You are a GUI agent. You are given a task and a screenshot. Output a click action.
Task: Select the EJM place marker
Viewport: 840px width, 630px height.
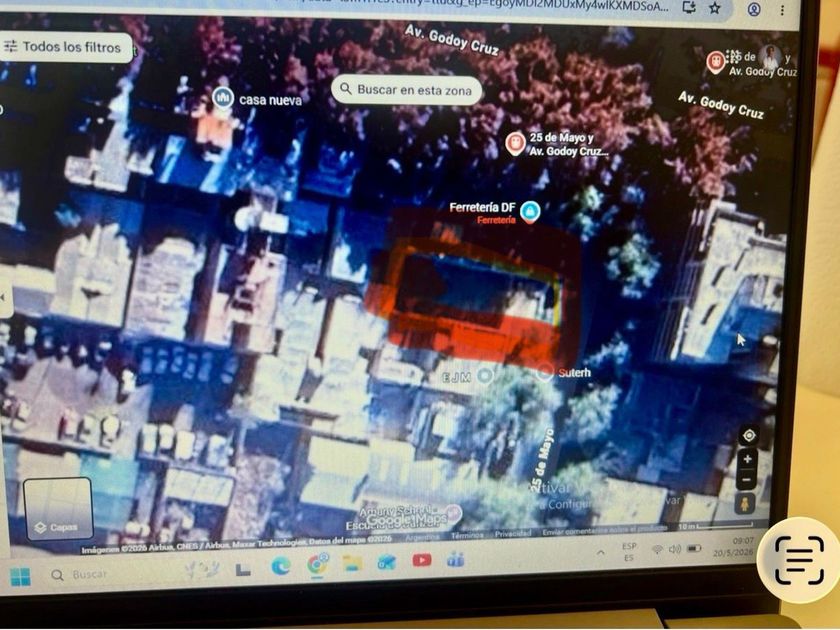tap(485, 376)
